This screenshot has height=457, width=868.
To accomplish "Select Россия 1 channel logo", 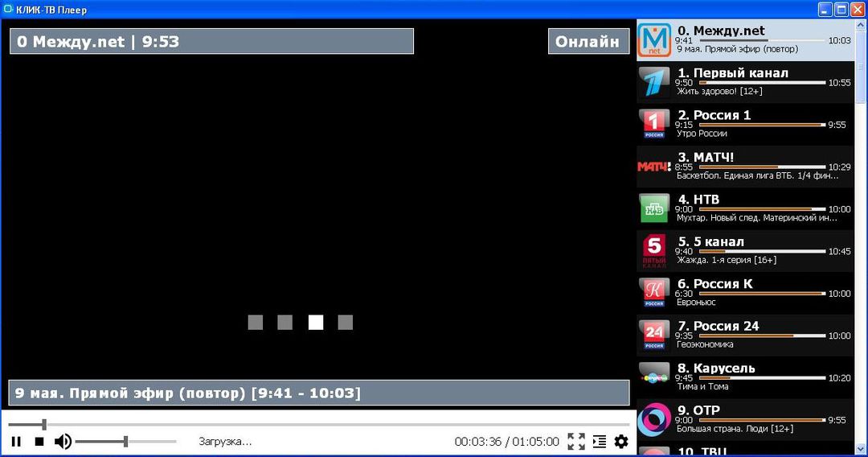I will (653, 124).
